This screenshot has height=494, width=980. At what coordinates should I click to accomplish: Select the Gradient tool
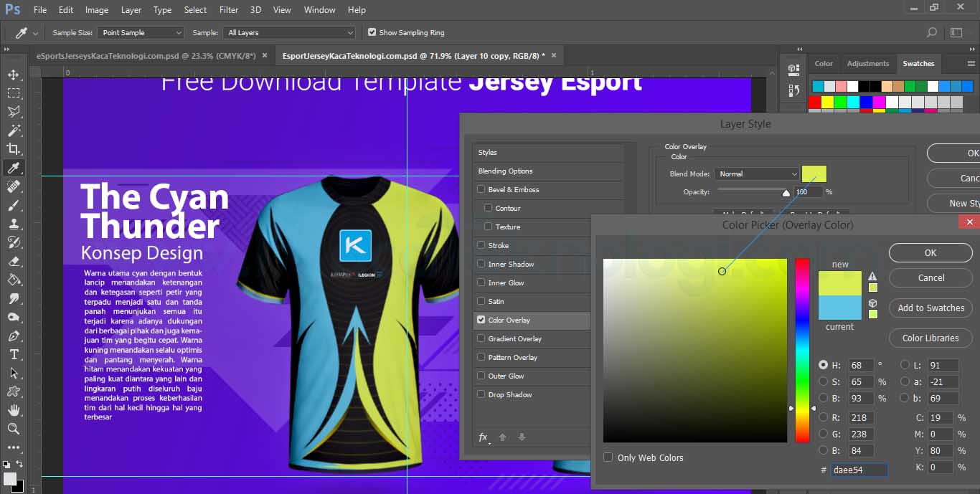[x=14, y=280]
